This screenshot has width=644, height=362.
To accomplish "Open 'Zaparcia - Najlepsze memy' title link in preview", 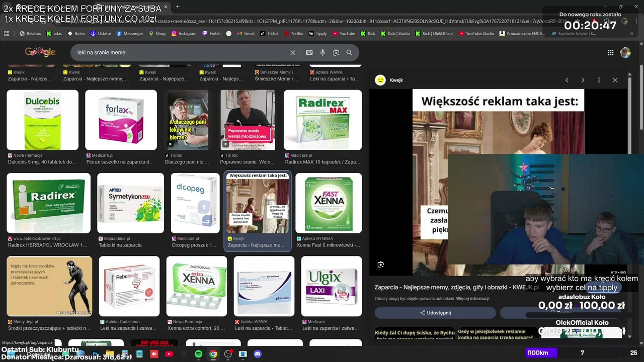I will pyautogui.click(x=456, y=287).
